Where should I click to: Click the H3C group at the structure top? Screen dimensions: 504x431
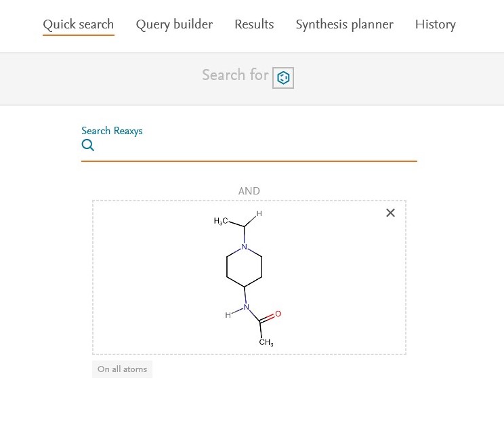(x=221, y=221)
